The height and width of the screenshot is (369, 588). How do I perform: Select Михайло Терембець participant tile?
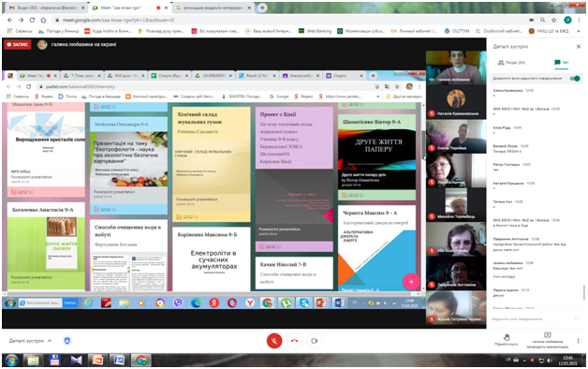click(456, 204)
